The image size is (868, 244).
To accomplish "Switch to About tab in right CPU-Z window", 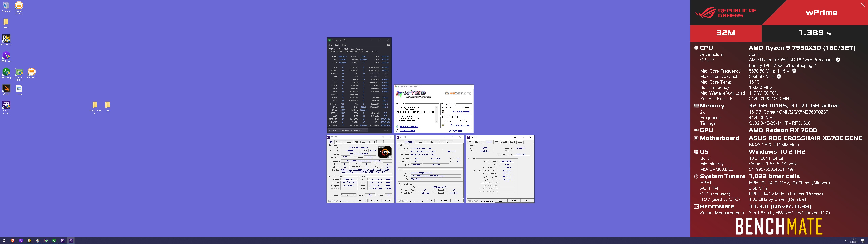I will pyautogui.click(x=520, y=142).
